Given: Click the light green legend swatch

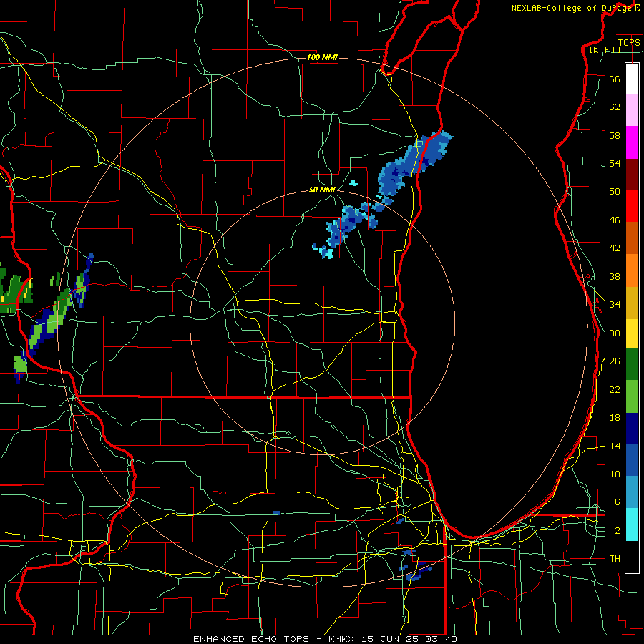Looking at the screenshot, I should tap(632, 396).
